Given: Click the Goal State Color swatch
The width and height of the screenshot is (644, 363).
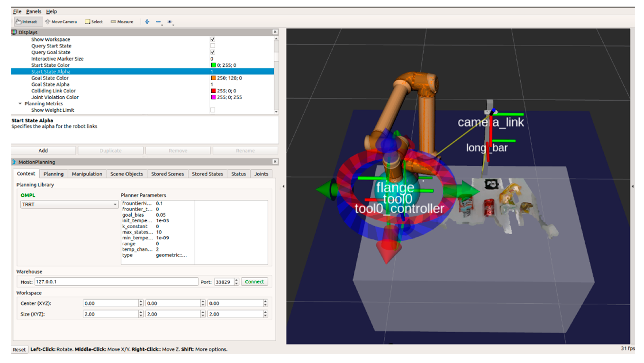Looking at the screenshot, I should tap(214, 78).
